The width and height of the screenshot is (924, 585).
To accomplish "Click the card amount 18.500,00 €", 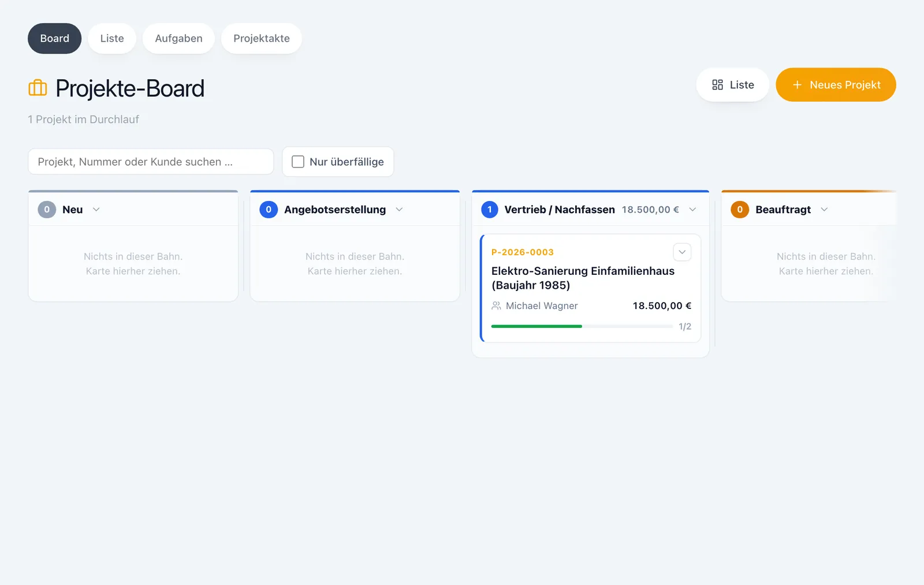I will [662, 305].
